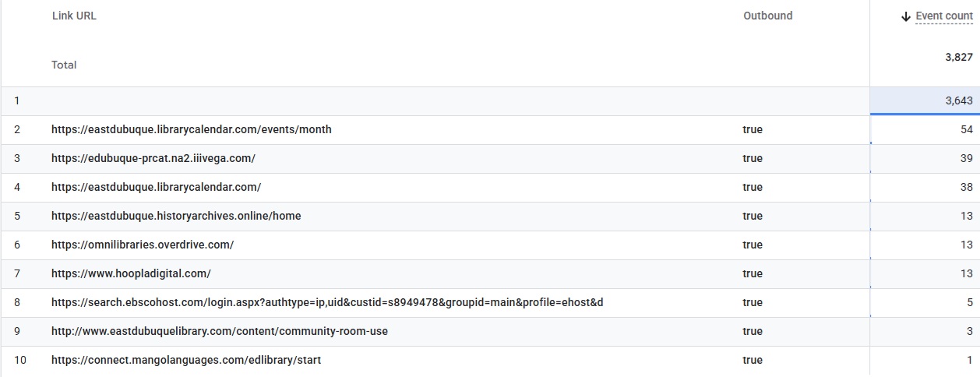Click the community-room-use URL
Image resolution: width=980 pixels, height=377 pixels.
click(220, 331)
